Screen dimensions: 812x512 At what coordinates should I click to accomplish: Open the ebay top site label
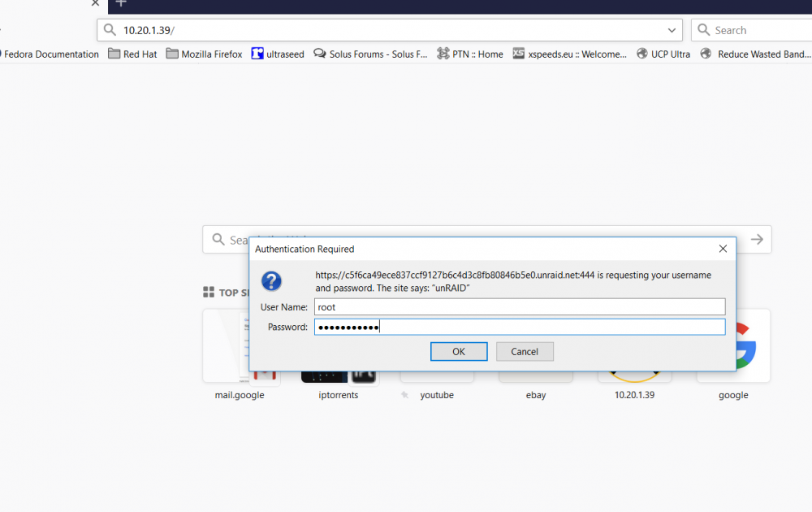point(535,395)
